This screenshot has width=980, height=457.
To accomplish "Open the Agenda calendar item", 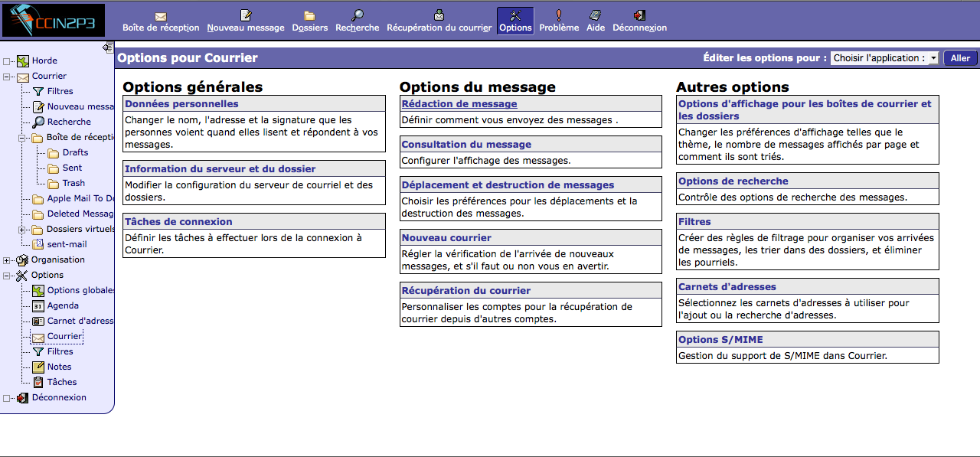I will (63, 305).
